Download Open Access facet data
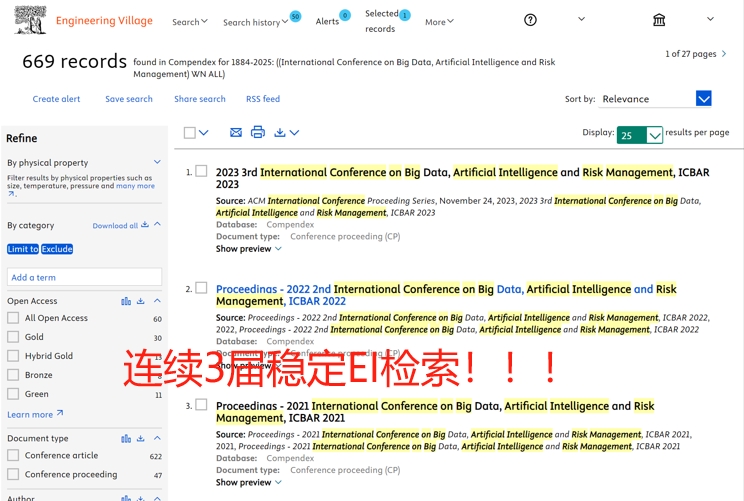744x501 pixels. [140, 301]
